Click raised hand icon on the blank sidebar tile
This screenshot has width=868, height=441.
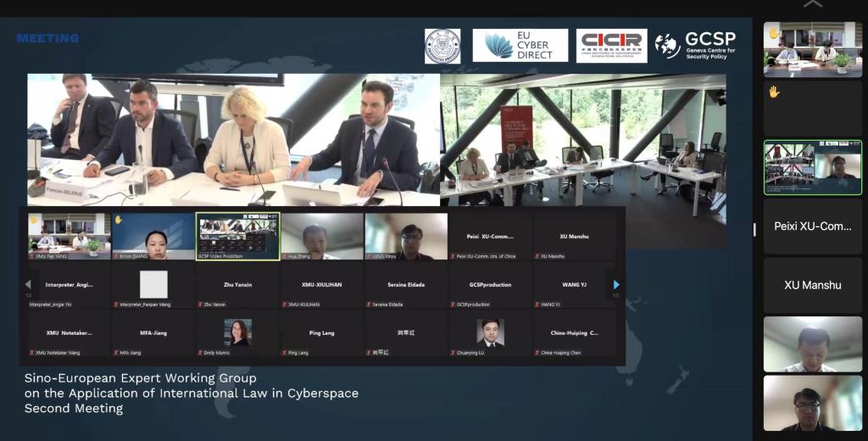[774, 92]
